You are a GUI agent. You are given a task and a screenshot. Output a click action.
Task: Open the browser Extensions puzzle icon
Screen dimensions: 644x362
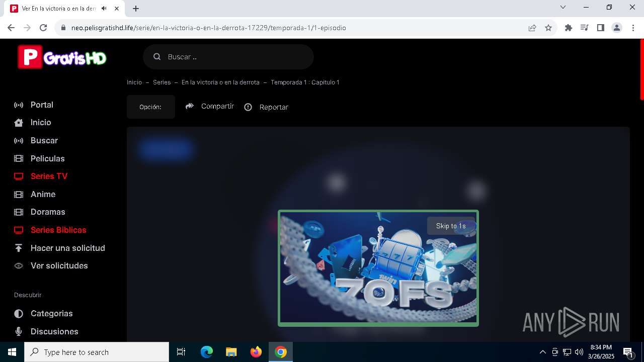[x=569, y=28]
